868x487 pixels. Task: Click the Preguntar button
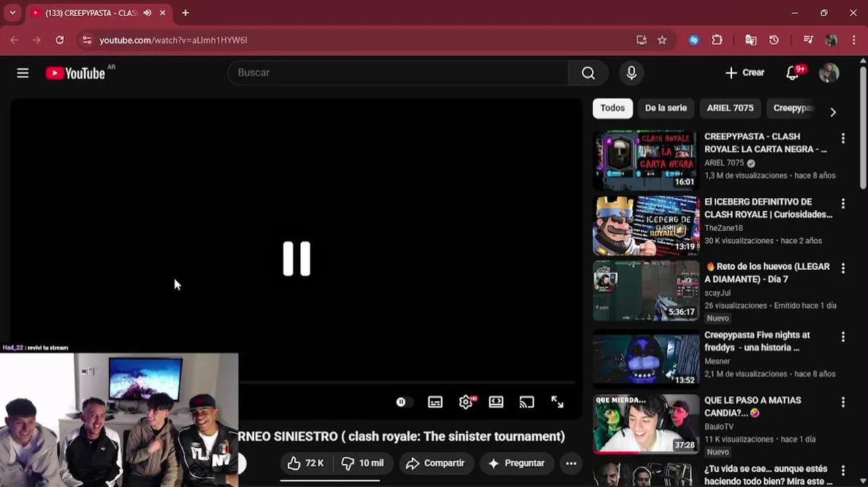516,463
